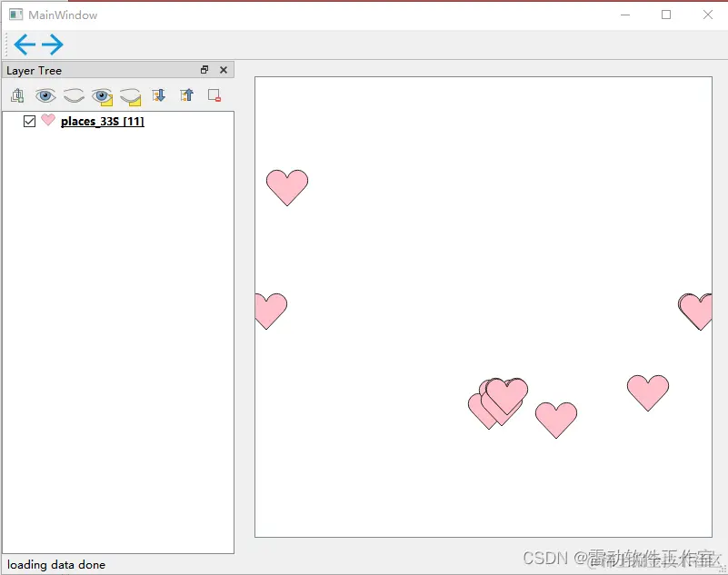Select the Add Group tool
The image size is (728, 575).
click(x=17, y=95)
